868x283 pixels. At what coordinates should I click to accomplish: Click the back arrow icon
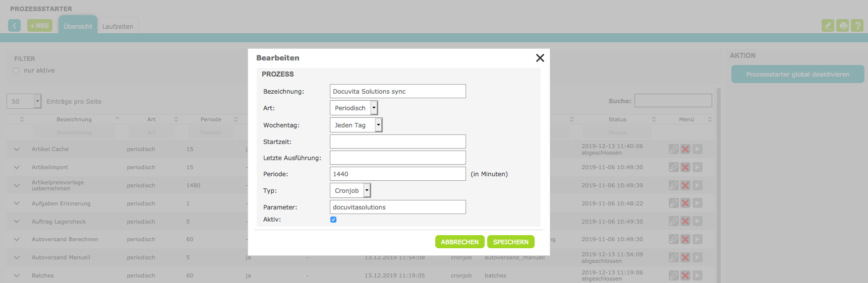tap(14, 26)
